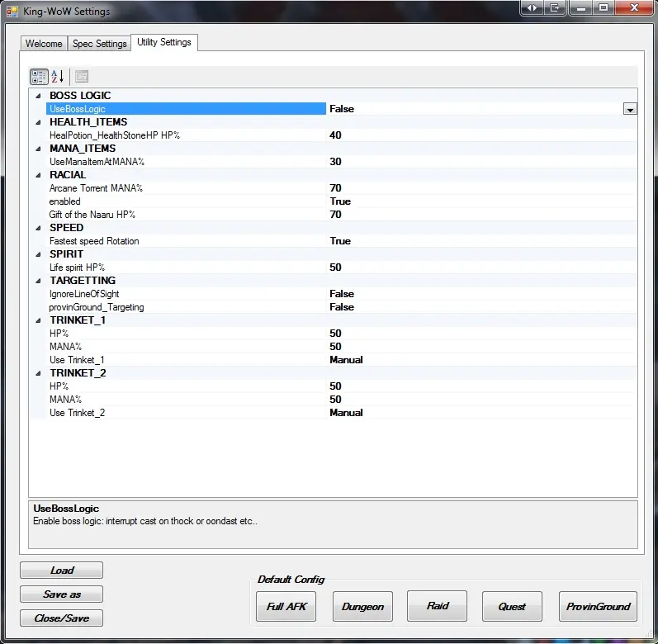Select the Use Trinket_2 property label

click(x=78, y=413)
